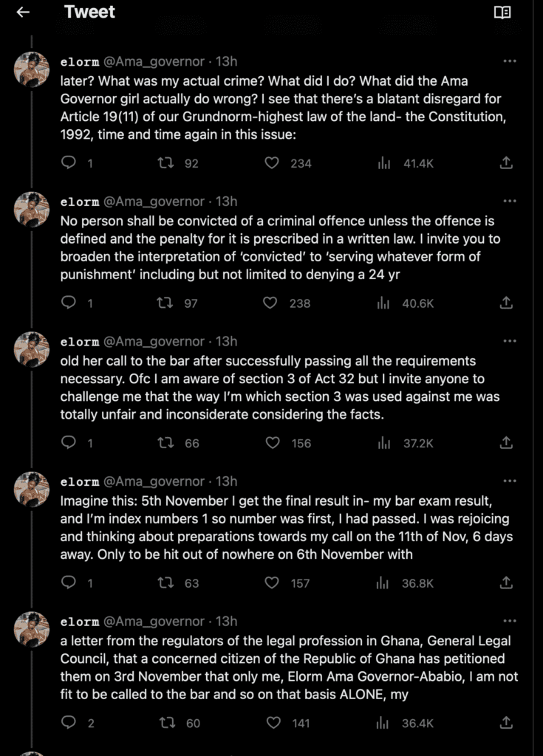Expand the three-dot menu on 'Imagine this' tweet
The height and width of the screenshot is (756, 543).
(x=509, y=481)
